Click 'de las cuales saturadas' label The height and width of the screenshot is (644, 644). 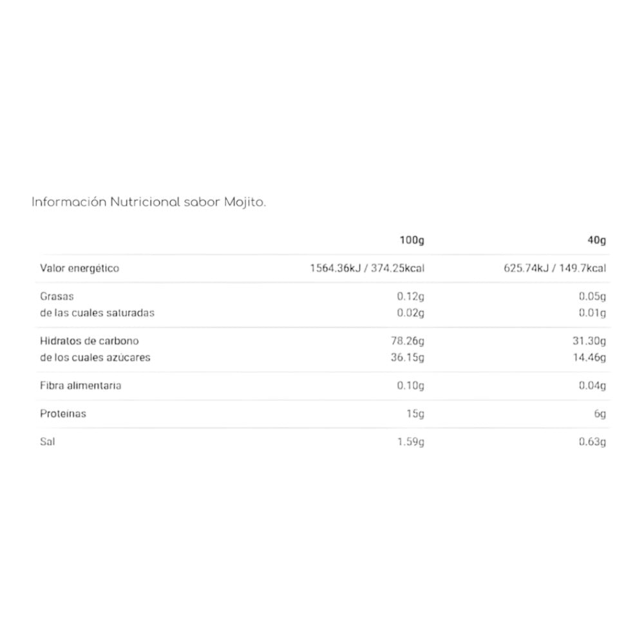pos(97,313)
